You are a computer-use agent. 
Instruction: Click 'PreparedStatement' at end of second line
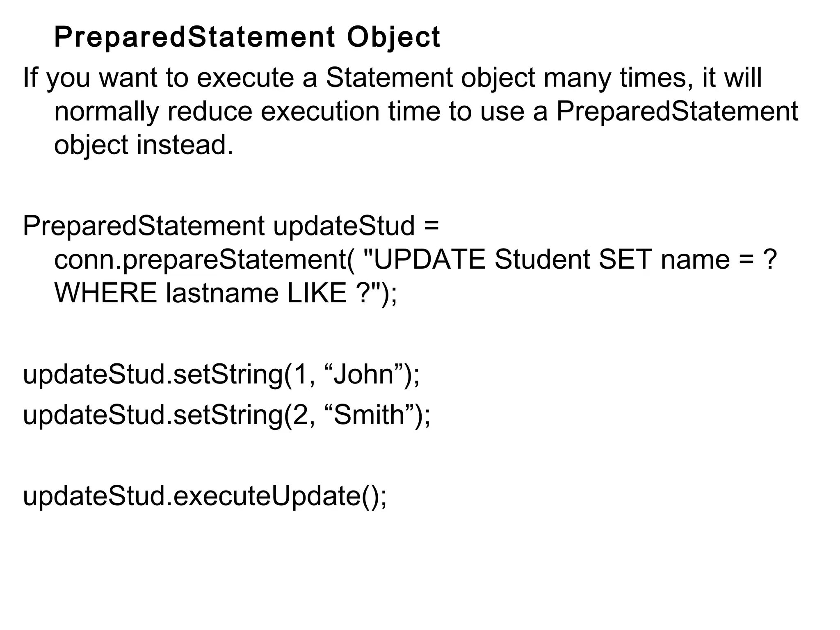point(677,111)
